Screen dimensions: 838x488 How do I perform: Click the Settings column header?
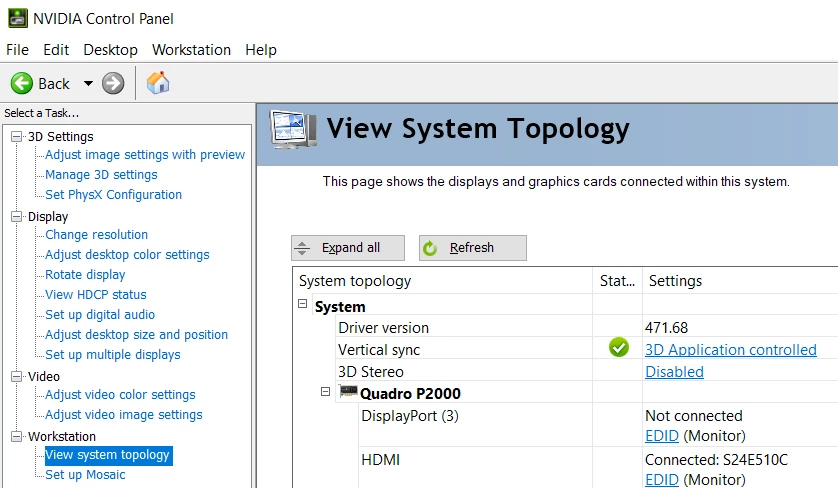click(740, 281)
